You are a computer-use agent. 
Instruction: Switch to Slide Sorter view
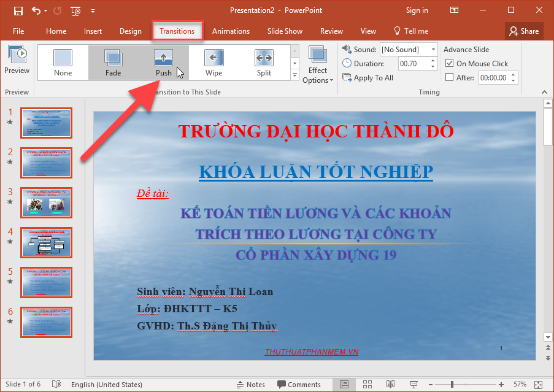pyautogui.click(x=367, y=384)
